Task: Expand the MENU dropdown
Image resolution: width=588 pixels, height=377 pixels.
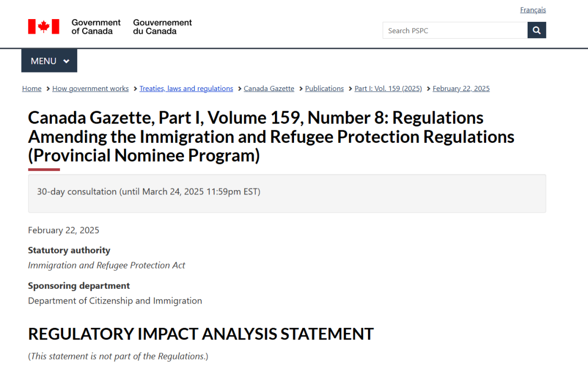Action: 49,61
